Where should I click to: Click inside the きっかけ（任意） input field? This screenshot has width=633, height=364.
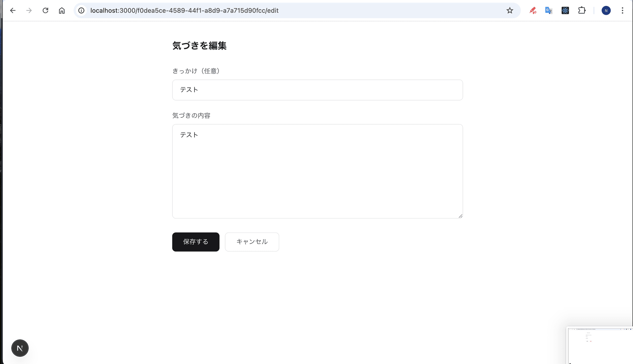coord(317,90)
